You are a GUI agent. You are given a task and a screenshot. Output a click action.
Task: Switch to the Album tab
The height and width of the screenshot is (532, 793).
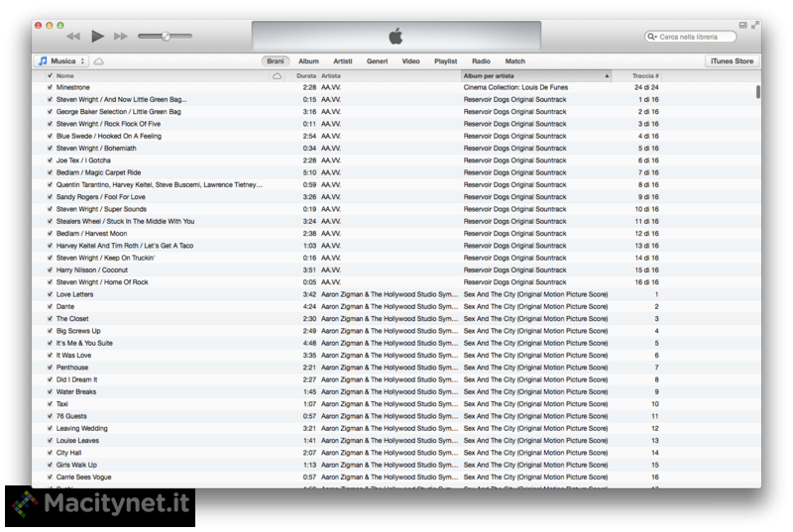click(308, 61)
